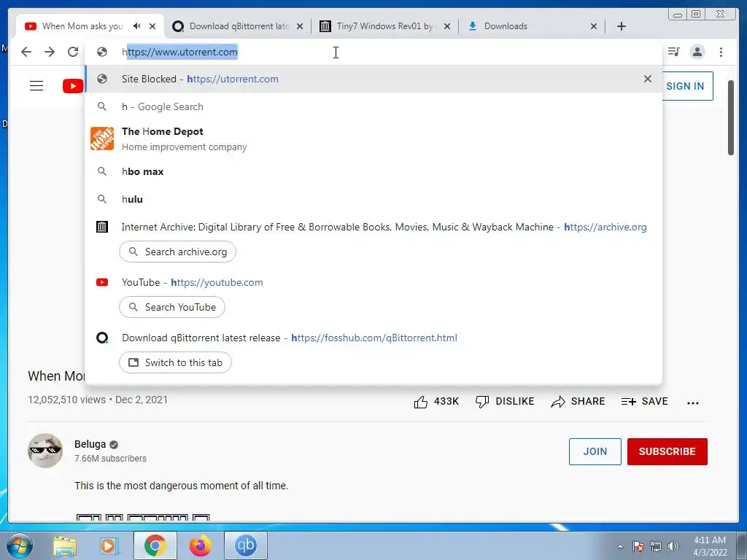Choose the YouTube youtube.com suggestion
This screenshot has width=747, height=560.
click(x=373, y=282)
